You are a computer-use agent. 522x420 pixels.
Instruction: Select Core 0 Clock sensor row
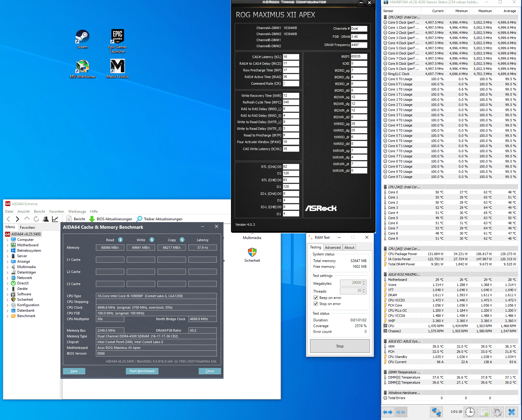pos(450,22)
